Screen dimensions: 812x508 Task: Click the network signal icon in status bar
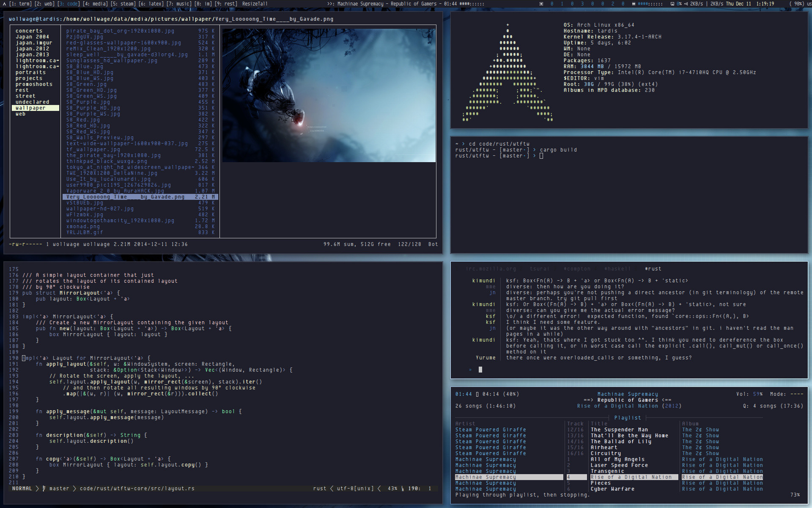686,4
